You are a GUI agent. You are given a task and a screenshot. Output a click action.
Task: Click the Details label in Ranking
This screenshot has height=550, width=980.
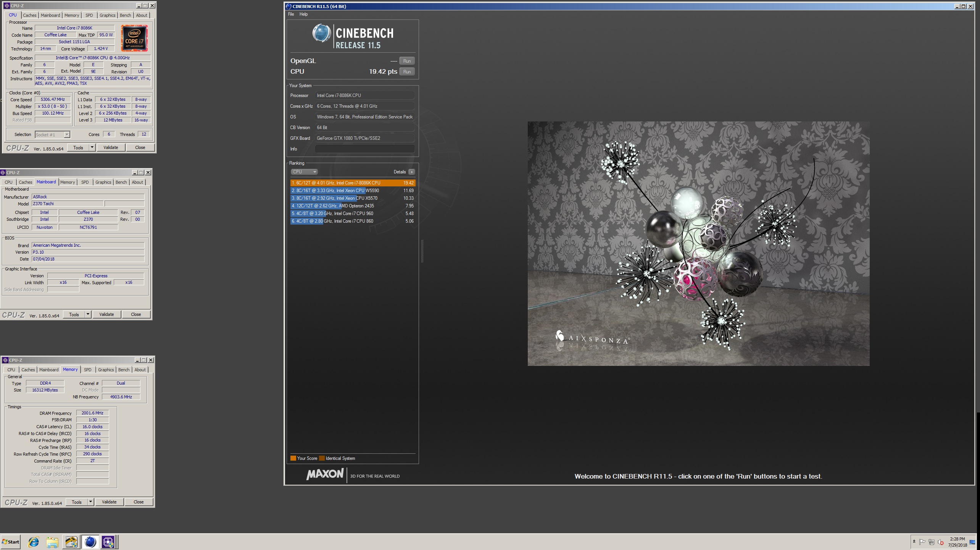coord(400,172)
